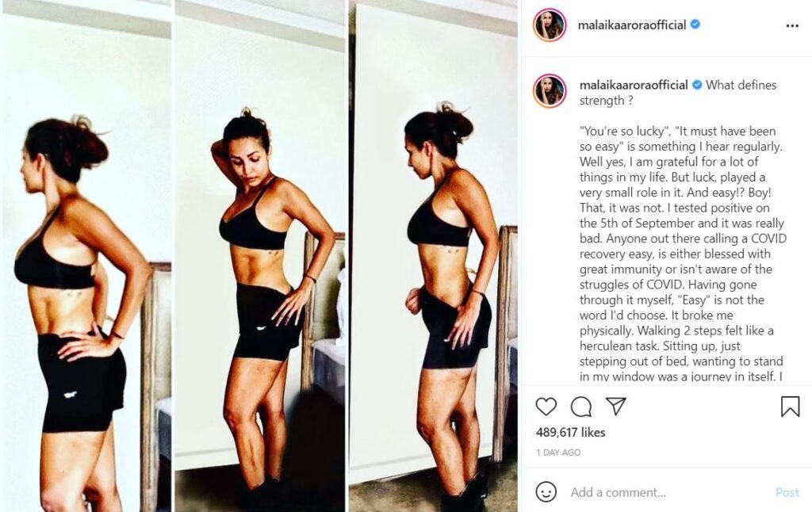Focus the Add a comment field

click(668, 492)
